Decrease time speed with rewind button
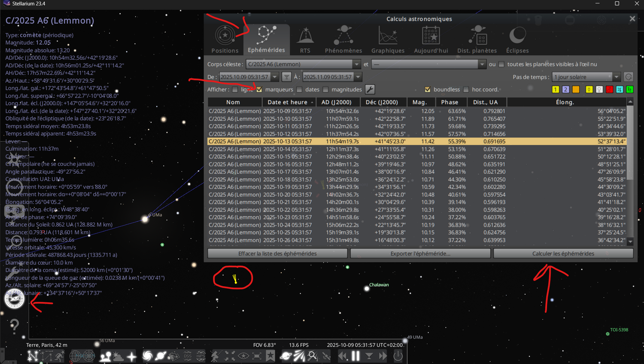The width and height of the screenshot is (644, 364). click(x=343, y=356)
